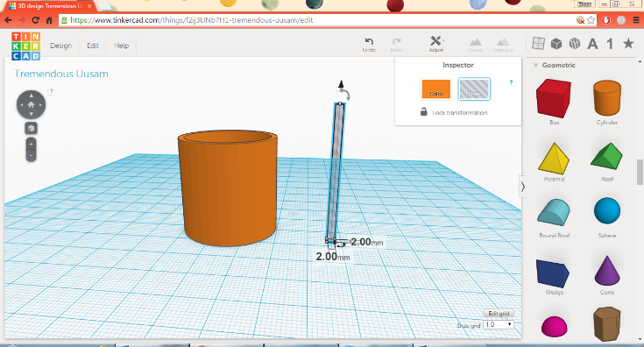Pick the orange Cylinder shape
The height and width of the screenshot is (347, 644).
(607, 98)
